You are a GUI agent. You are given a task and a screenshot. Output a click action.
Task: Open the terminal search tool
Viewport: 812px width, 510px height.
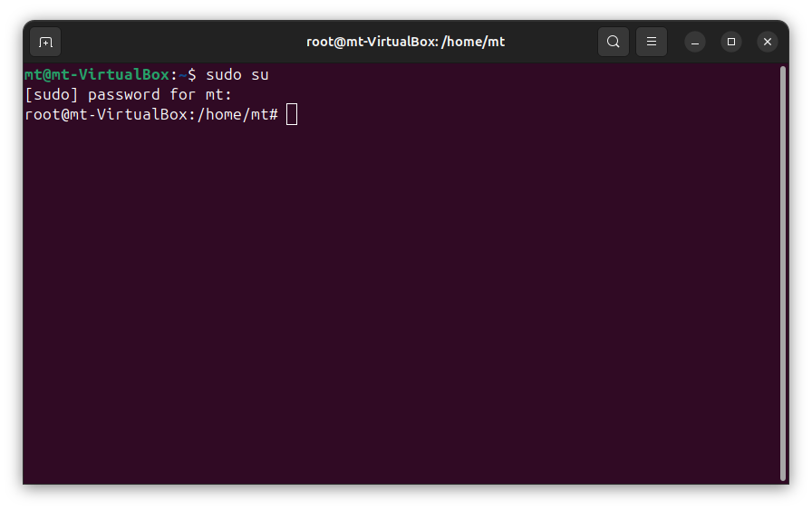point(614,42)
